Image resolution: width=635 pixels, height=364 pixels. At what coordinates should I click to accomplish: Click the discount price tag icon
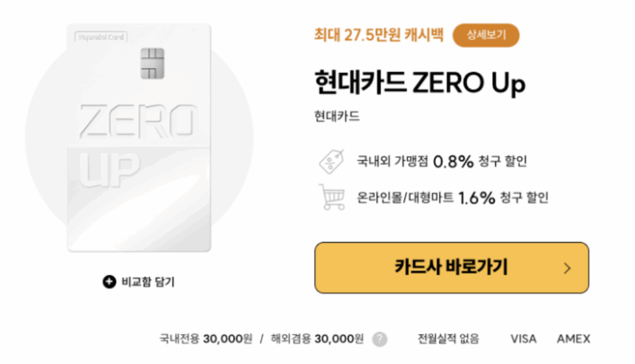[332, 161]
